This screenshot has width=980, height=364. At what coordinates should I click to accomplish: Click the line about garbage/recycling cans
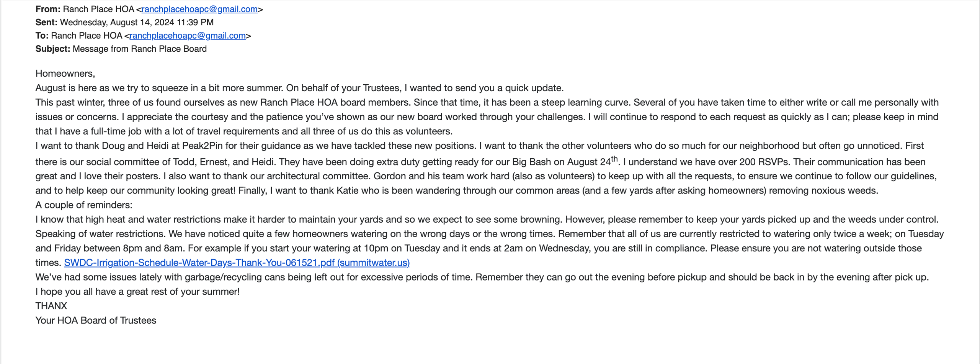click(482, 277)
